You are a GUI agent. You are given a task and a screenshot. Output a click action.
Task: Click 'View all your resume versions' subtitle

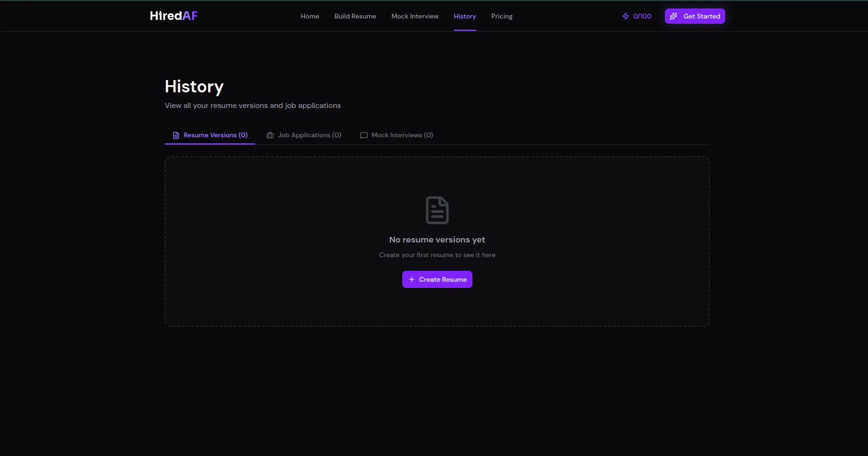click(253, 105)
